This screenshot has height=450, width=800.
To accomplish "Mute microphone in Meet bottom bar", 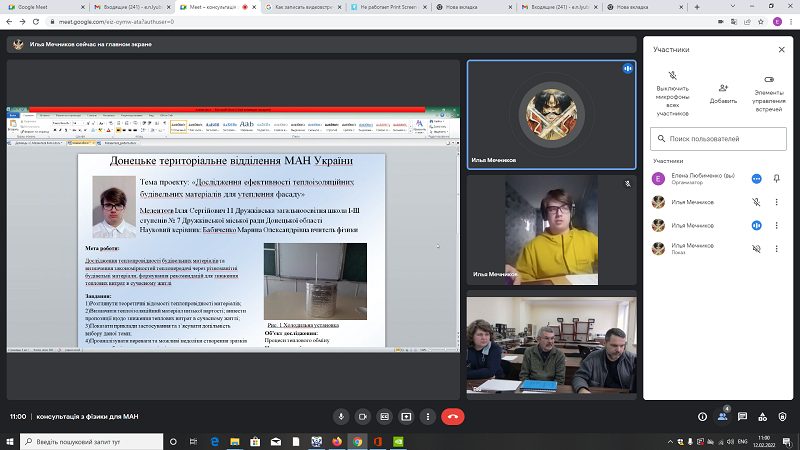I will pos(341,417).
